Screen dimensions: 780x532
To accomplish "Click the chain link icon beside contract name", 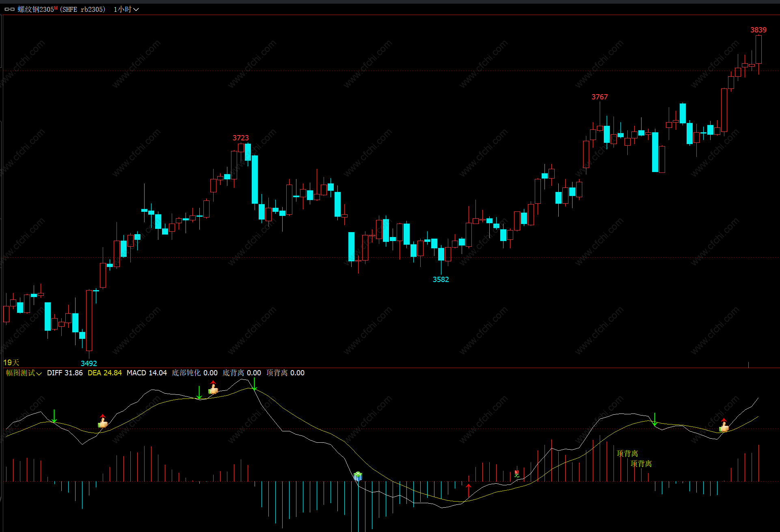I will point(9,9).
